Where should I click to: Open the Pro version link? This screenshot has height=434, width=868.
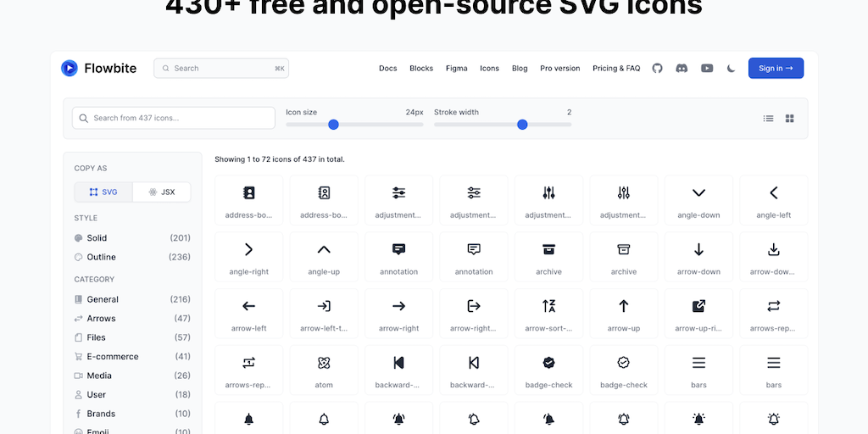point(560,68)
